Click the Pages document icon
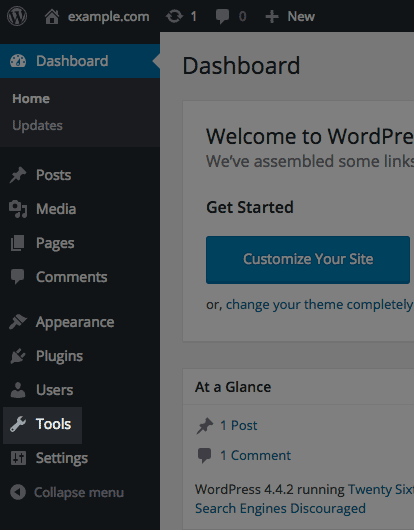 pos(18,243)
